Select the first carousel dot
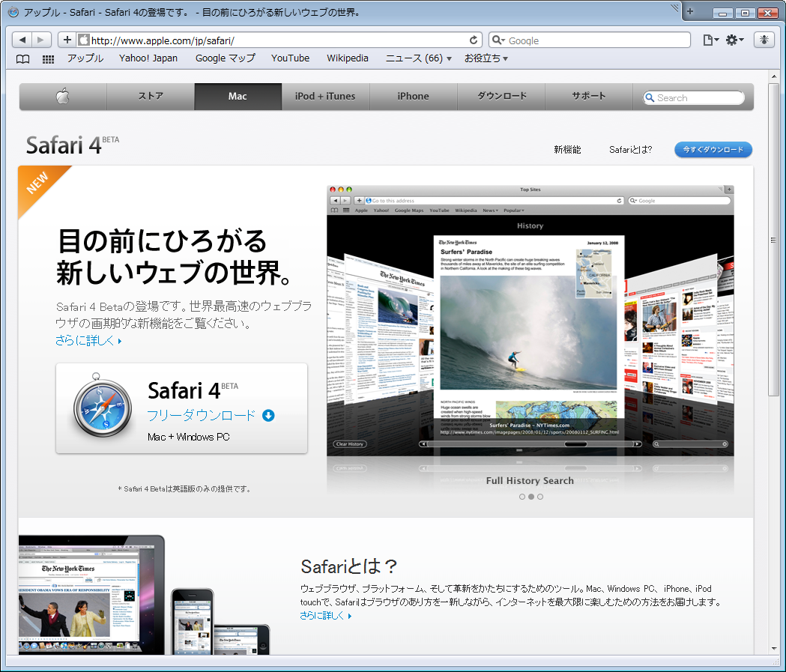The image size is (786, 672). tap(522, 497)
